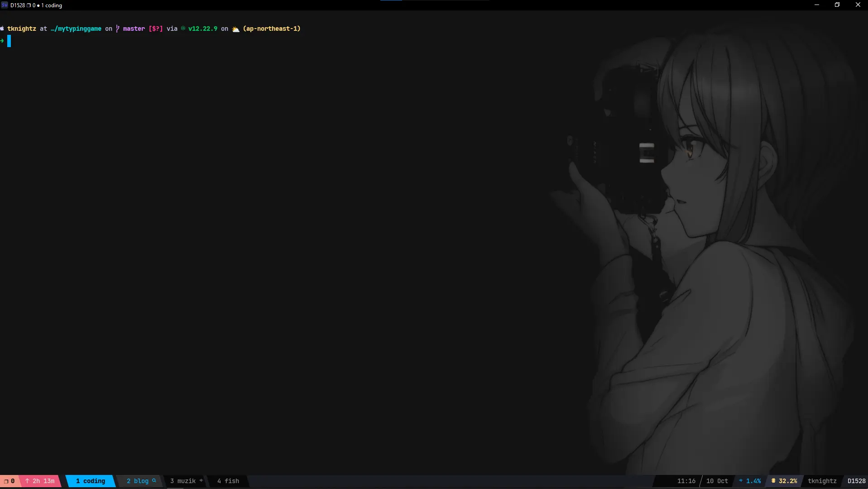Viewport: 868px width, 489px height.
Task: Switch to tmux window 1 coding
Action: [91, 481]
